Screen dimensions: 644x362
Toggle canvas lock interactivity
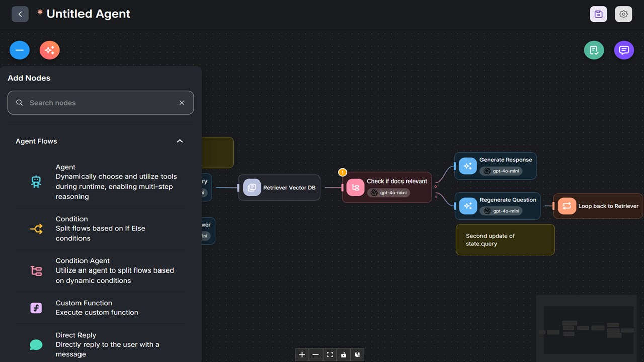(x=343, y=355)
